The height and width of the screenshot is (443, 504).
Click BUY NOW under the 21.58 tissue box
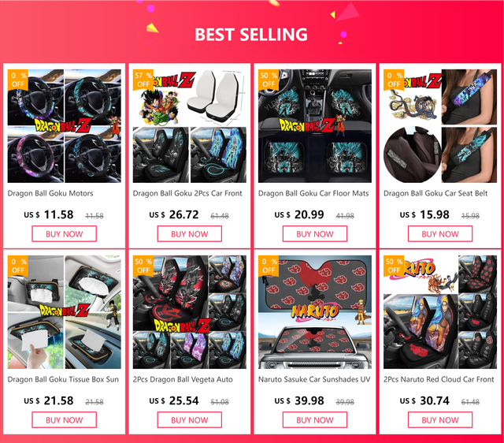(65, 420)
